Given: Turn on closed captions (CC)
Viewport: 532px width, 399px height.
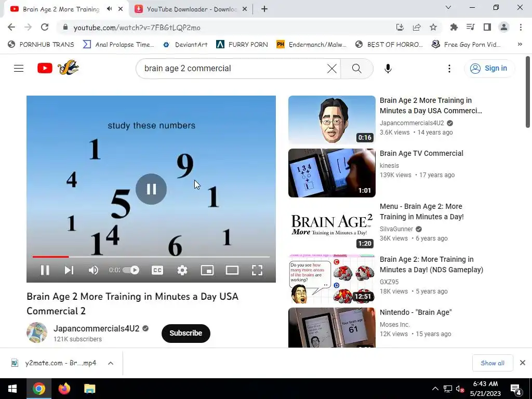Looking at the screenshot, I should pyautogui.click(x=157, y=270).
